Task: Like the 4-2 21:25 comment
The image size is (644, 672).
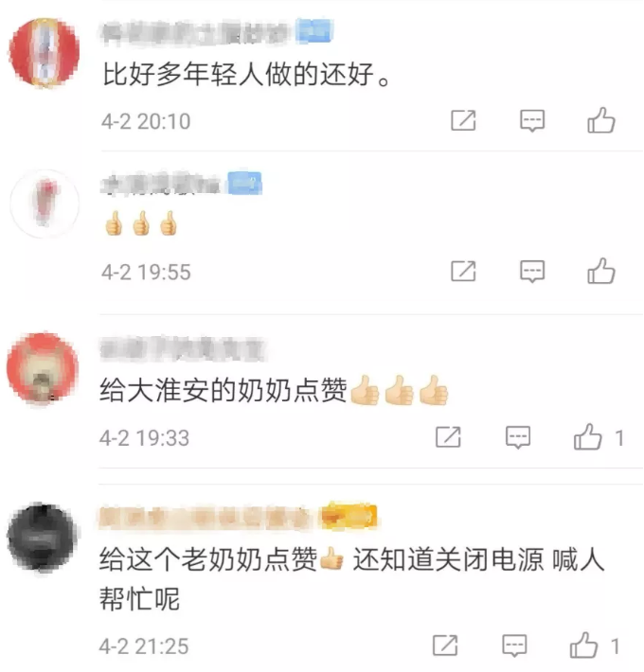Action: [x=583, y=645]
